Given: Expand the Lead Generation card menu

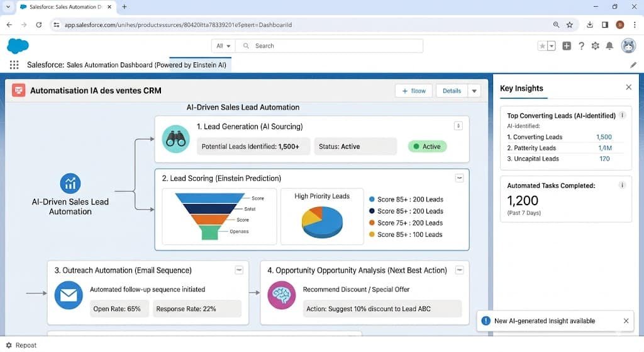Looking at the screenshot, I should point(458,126).
